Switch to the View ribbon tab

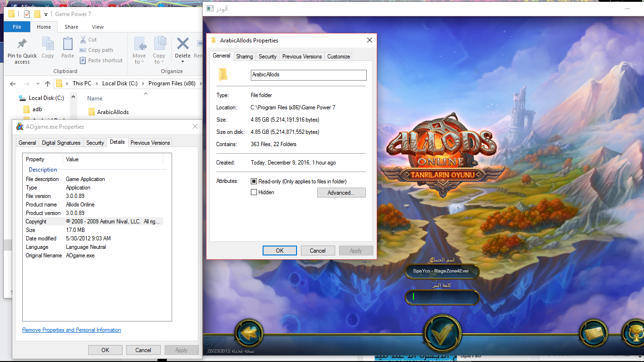pos(98,27)
